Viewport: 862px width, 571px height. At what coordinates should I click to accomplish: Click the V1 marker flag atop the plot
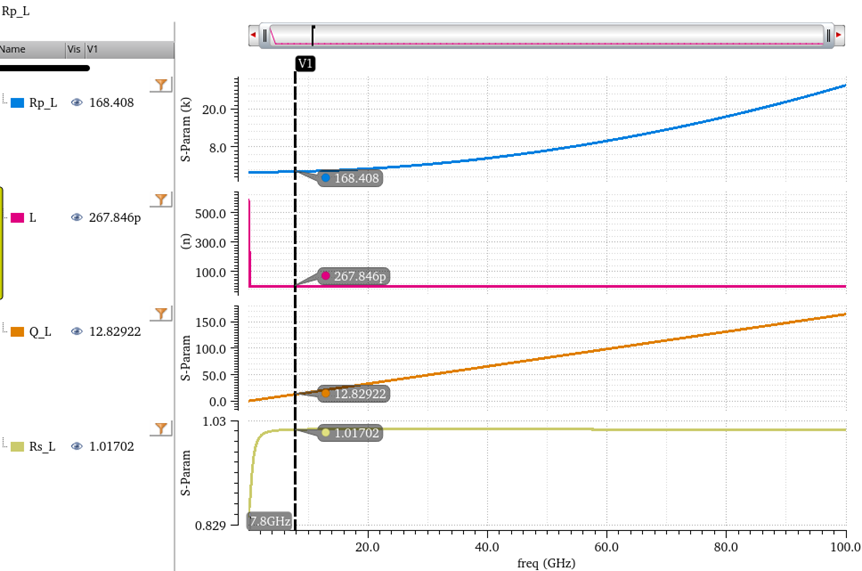[x=306, y=63]
